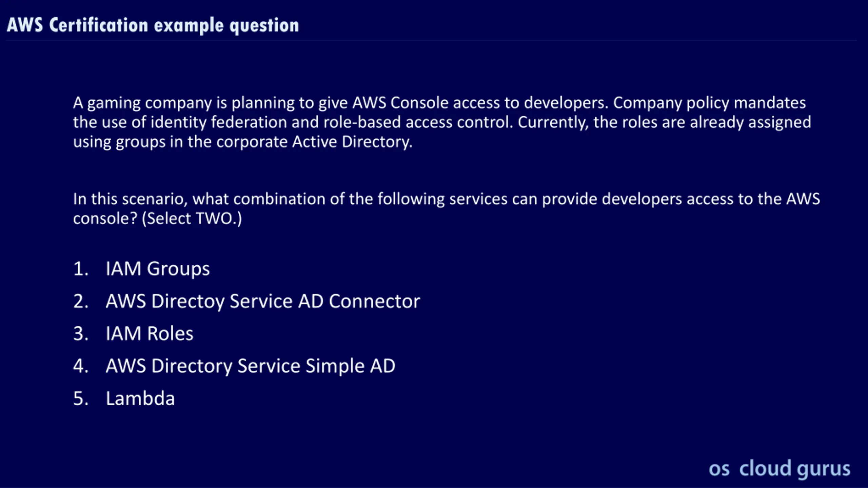The height and width of the screenshot is (488, 868).
Task: Click the thin divider line under the title
Action: [431, 40]
